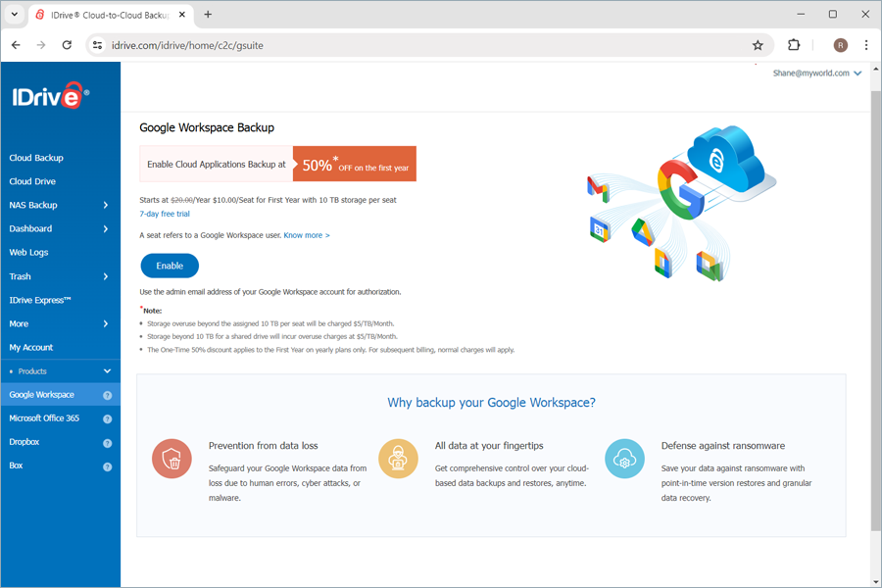Click the Enable button

click(x=170, y=266)
